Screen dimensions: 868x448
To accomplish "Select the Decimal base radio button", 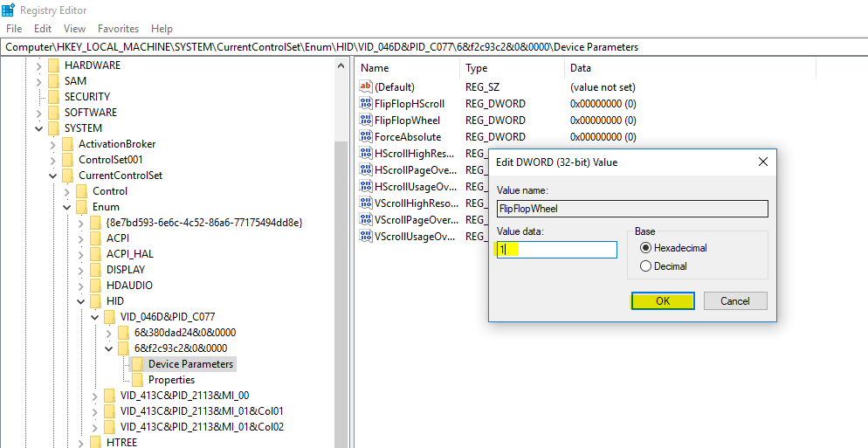I will coord(646,266).
